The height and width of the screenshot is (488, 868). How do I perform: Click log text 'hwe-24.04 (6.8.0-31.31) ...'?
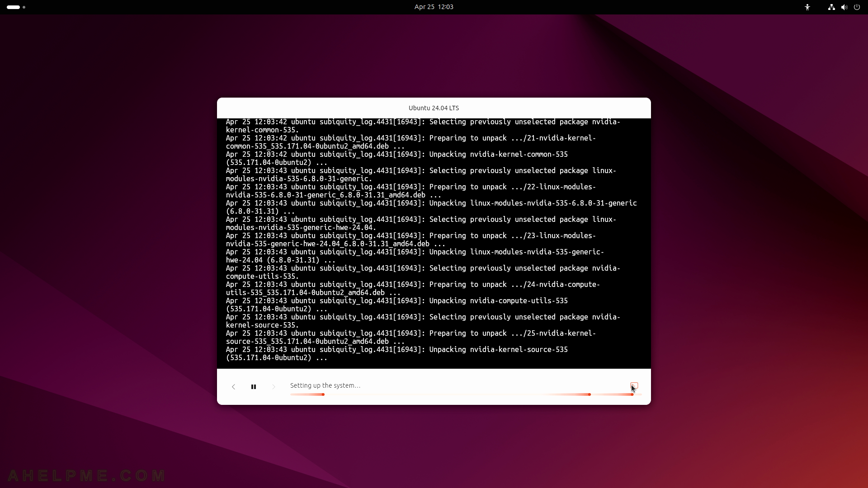pos(281,260)
